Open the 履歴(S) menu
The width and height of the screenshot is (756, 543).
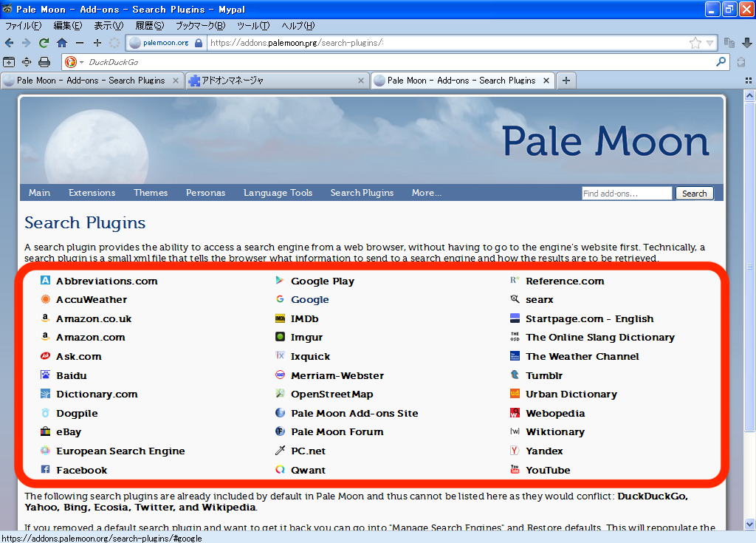(149, 26)
